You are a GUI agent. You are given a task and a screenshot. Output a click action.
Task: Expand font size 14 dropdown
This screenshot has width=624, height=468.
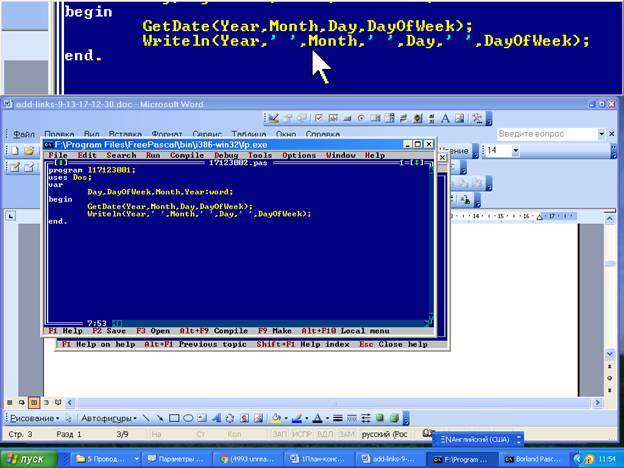[x=516, y=150]
